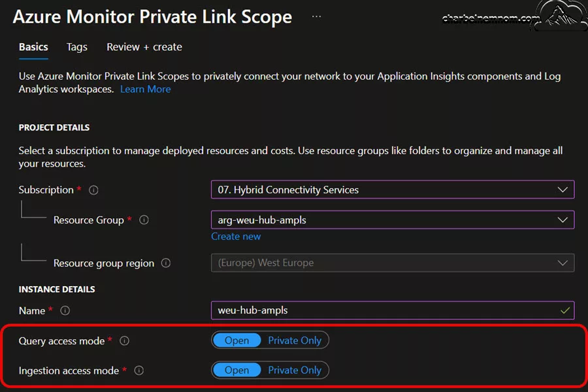
Task: Click the PROJECT DETAILS heading
Action: click(x=54, y=127)
